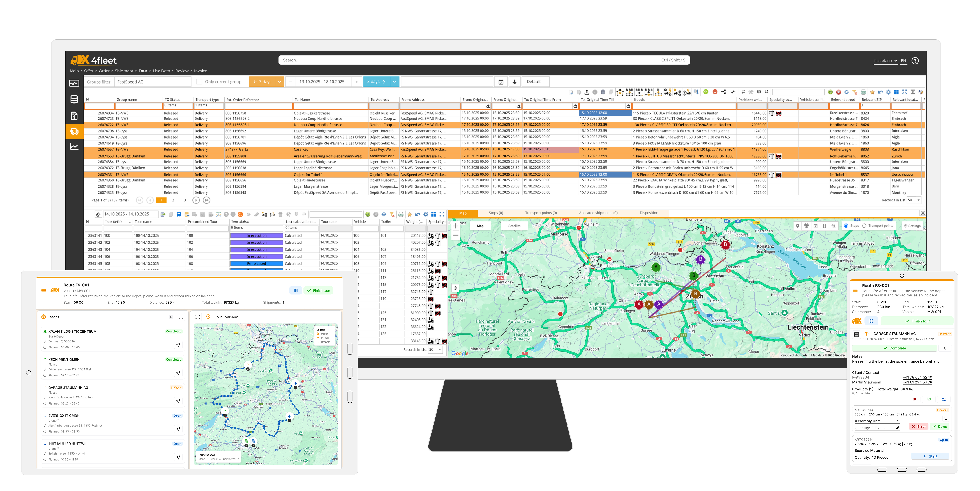Open hamburger menu on tablet Route FS-001
980x491 pixels.
coord(43,291)
